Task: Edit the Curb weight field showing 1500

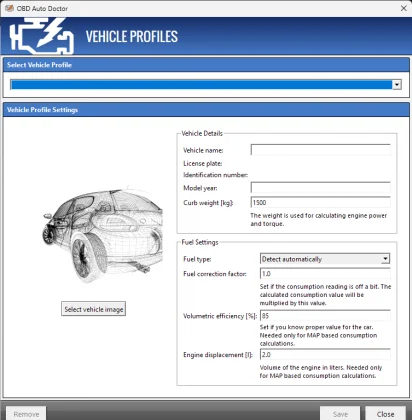Action: [x=320, y=202]
